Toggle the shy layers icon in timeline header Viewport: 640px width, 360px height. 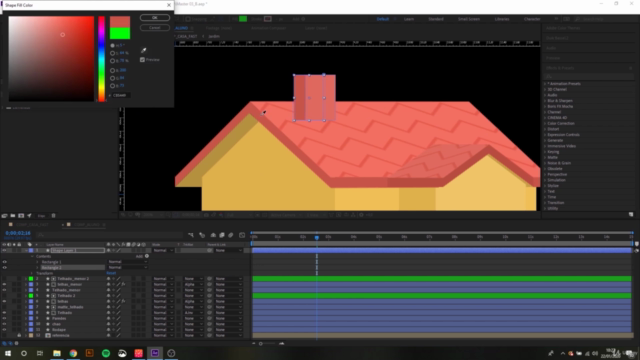[x=213, y=235]
